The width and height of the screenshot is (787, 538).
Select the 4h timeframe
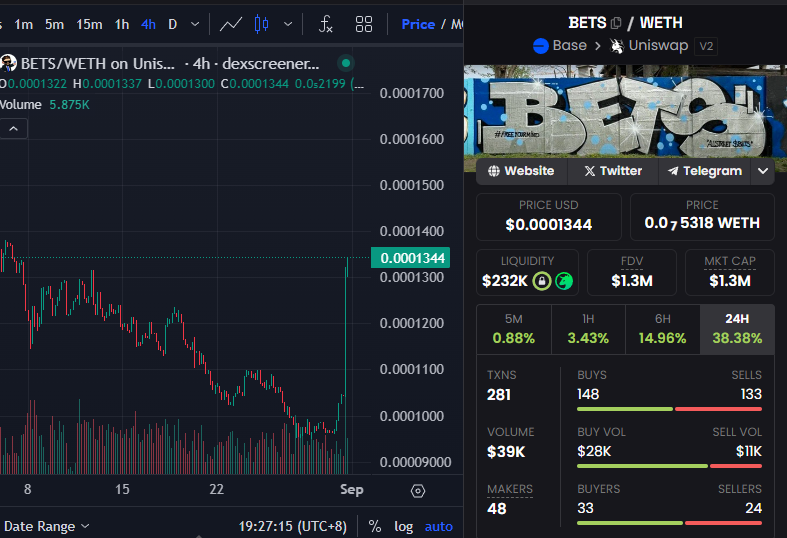point(149,24)
